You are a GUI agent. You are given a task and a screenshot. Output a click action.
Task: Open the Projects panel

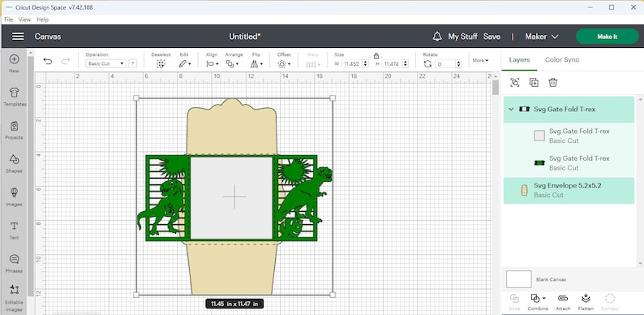tap(14, 130)
